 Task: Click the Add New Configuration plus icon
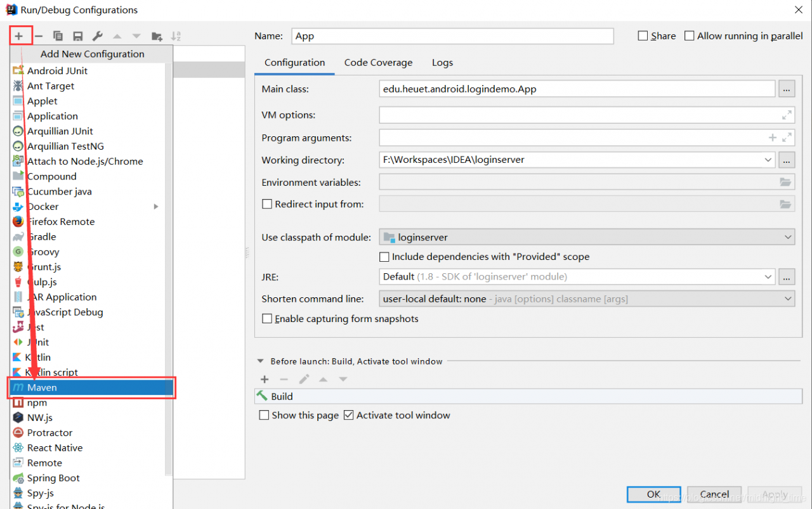click(19, 36)
